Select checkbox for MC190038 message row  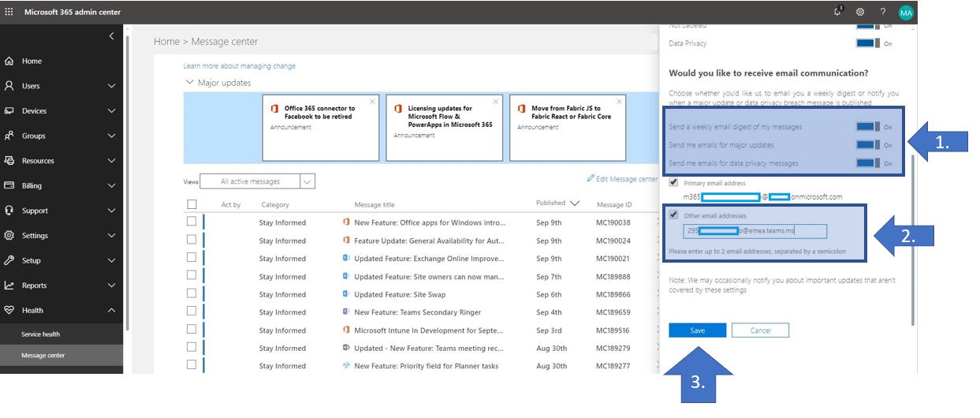[192, 222]
